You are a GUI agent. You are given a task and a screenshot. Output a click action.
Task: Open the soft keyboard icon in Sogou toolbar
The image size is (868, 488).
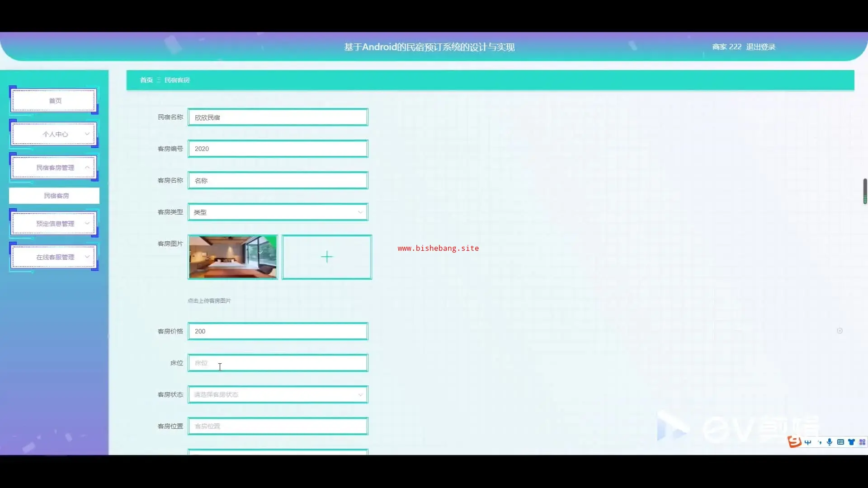[840, 442]
